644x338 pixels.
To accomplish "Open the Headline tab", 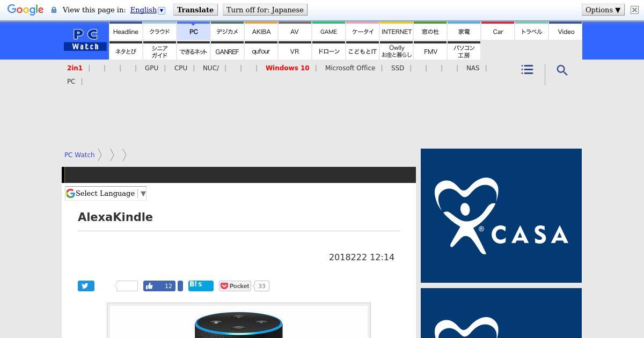I will coord(126,31).
